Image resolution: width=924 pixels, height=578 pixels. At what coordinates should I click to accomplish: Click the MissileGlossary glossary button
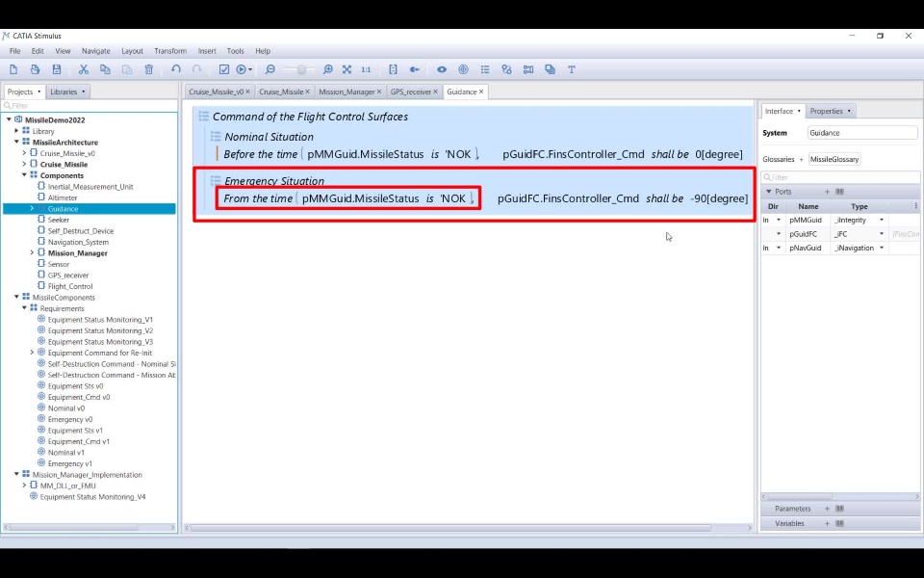click(x=834, y=159)
